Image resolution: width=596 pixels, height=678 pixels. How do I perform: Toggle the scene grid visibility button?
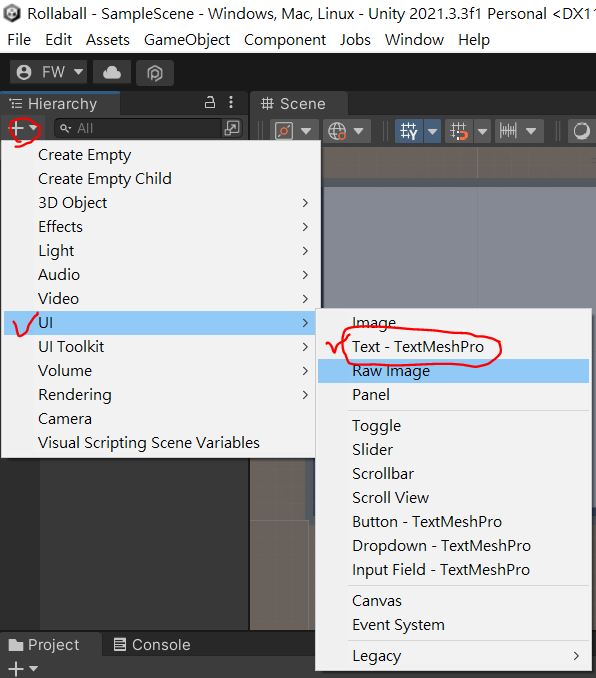click(409, 131)
